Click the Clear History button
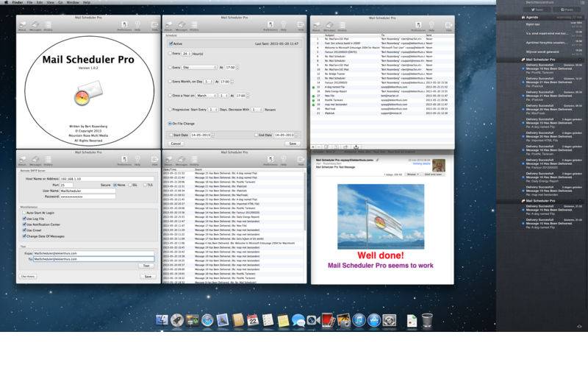Viewport: 588px width, 368px height. click(x=28, y=277)
